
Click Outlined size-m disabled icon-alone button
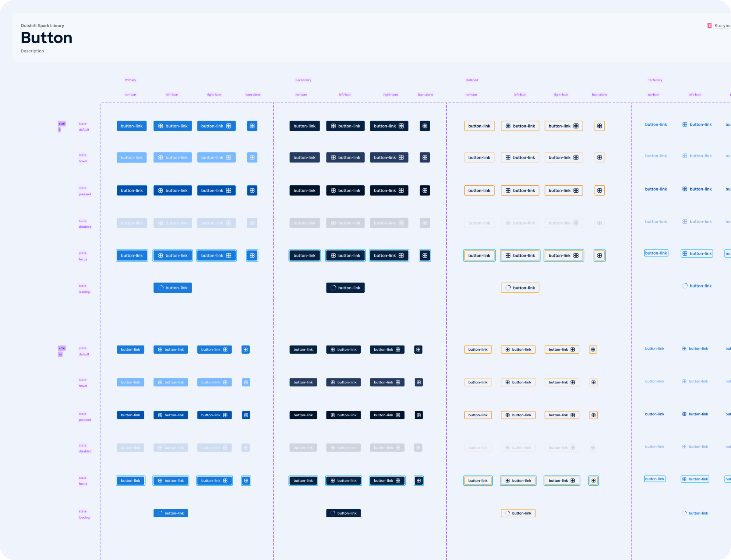pyautogui.click(x=593, y=448)
